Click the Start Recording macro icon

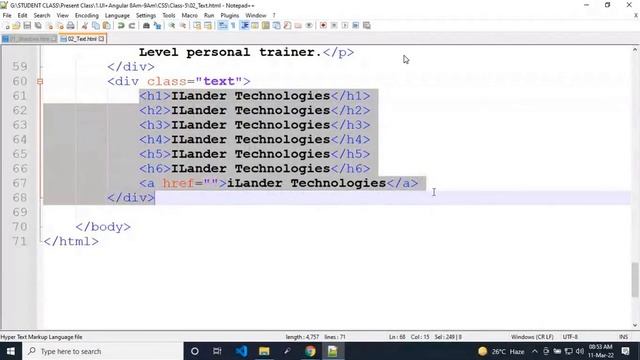(x=323, y=26)
